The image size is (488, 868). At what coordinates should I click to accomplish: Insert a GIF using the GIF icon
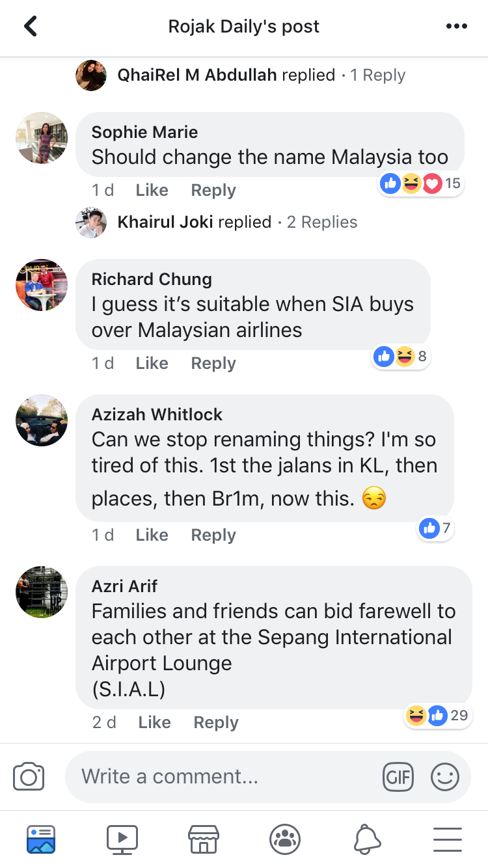point(398,776)
